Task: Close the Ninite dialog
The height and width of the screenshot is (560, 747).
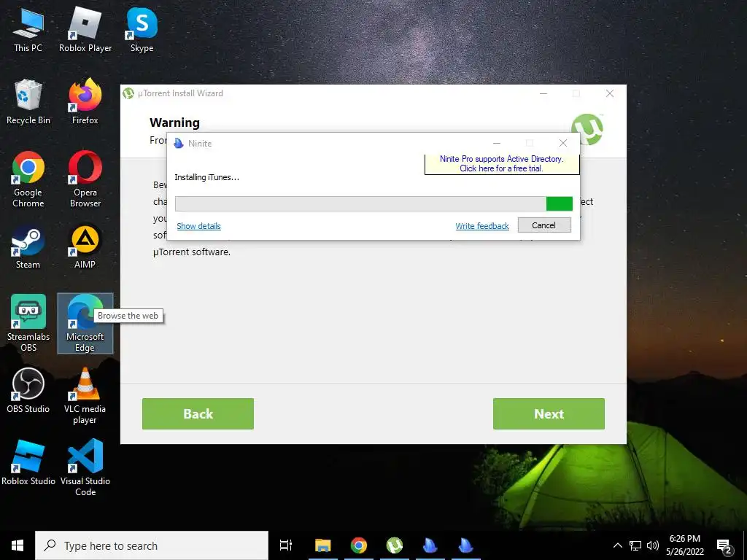Action: 563,144
